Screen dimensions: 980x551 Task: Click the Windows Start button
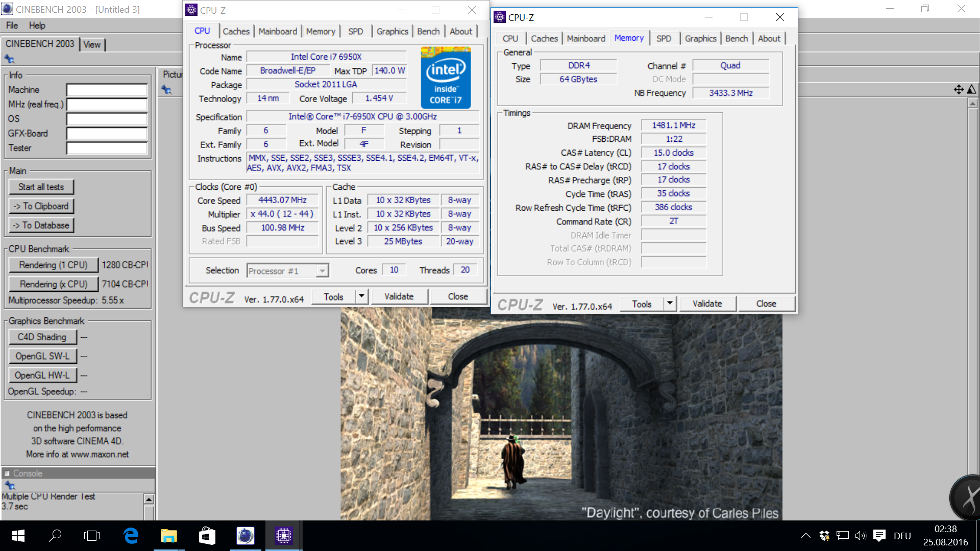click(x=18, y=536)
